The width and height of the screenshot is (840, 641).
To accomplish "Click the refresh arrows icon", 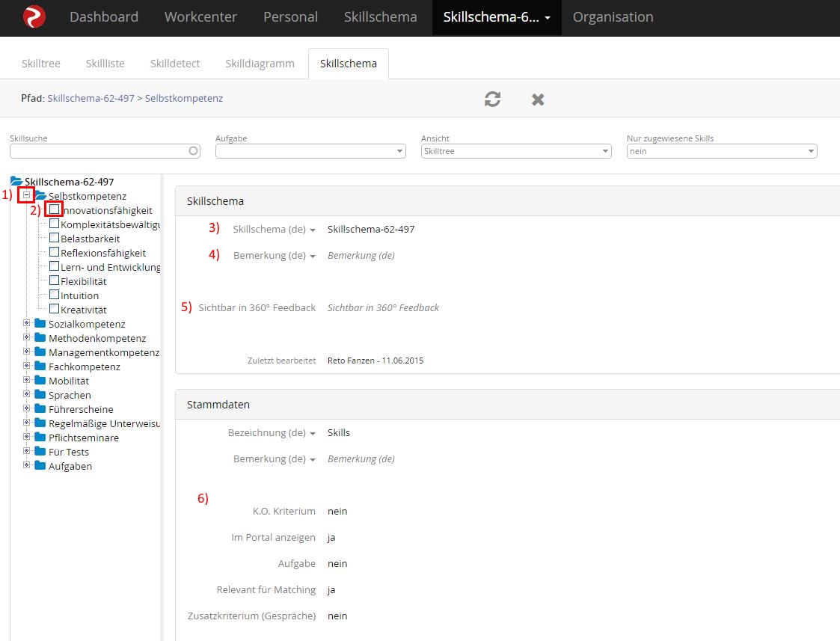I will click(492, 99).
